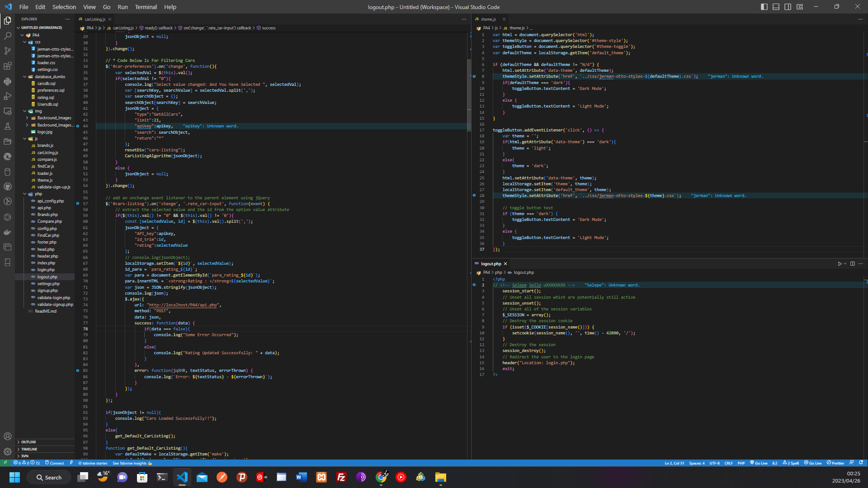Click the PHP language mode indicator
This screenshot has height=488, width=868.
point(741,463)
